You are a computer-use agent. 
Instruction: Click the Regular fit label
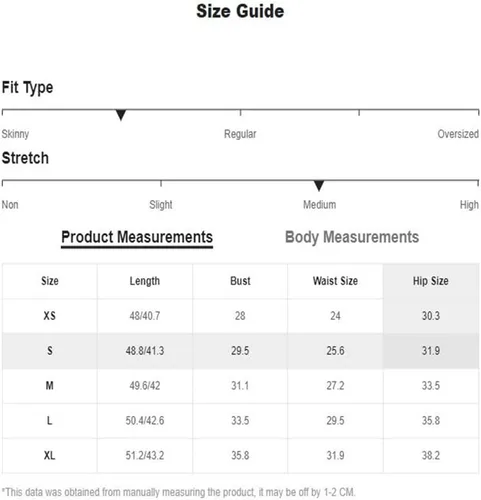[x=240, y=134]
